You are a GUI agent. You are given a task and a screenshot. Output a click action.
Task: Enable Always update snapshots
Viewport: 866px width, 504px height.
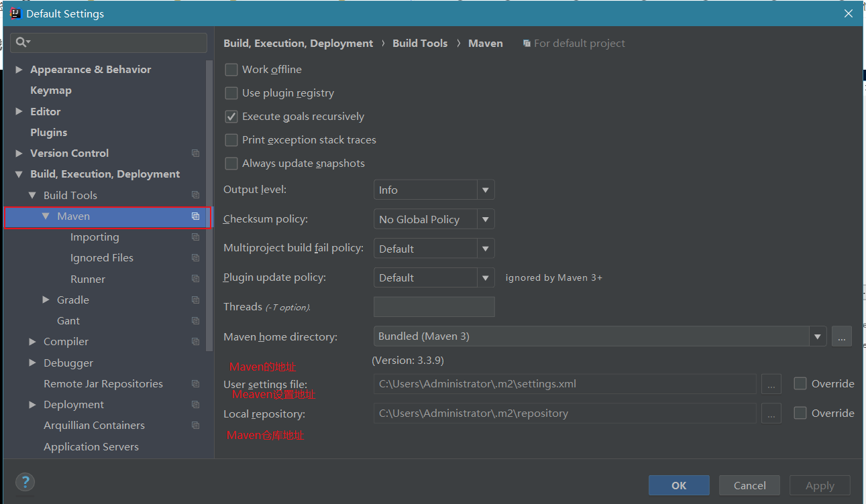(x=231, y=164)
